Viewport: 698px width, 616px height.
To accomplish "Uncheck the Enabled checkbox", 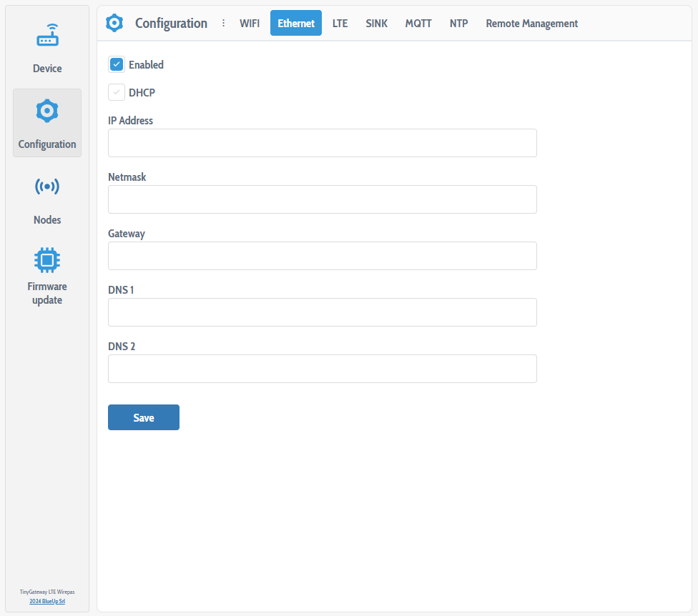I will [x=117, y=64].
